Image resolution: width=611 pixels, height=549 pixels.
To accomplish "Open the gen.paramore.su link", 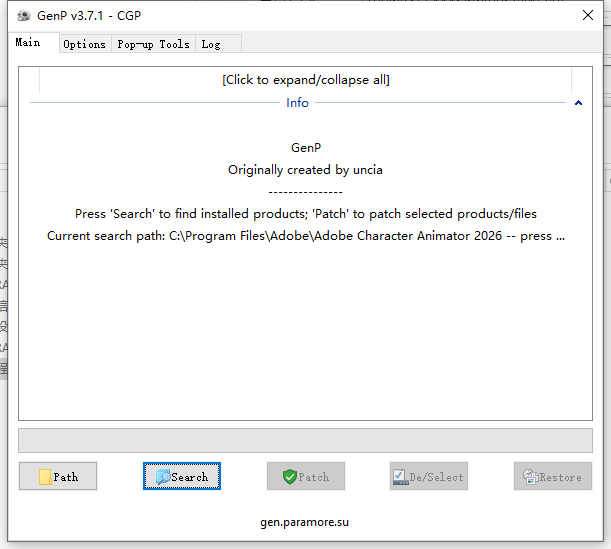I will pyautogui.click(x=305, y=522).
